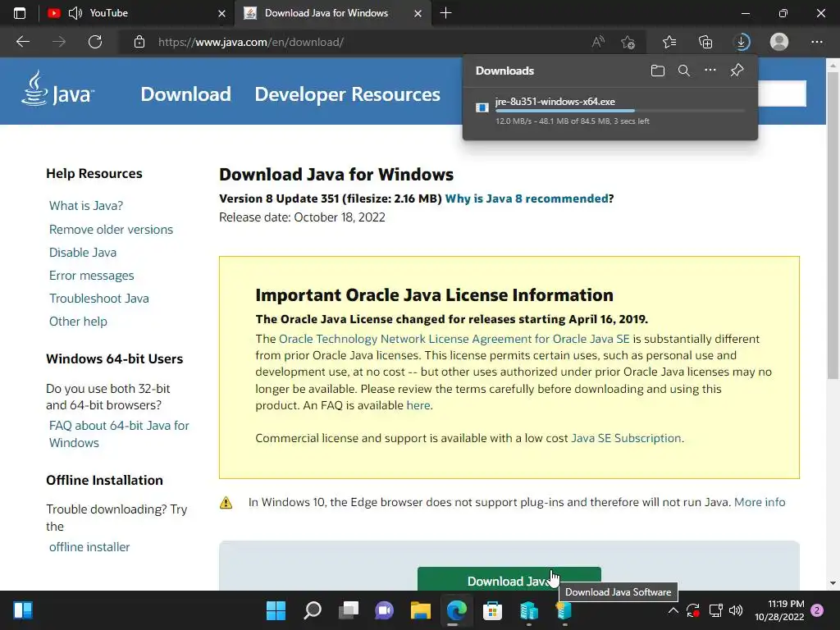Screen dimensions: 840x630
Task: Open the volume tray icon
Action: point(736,610)
